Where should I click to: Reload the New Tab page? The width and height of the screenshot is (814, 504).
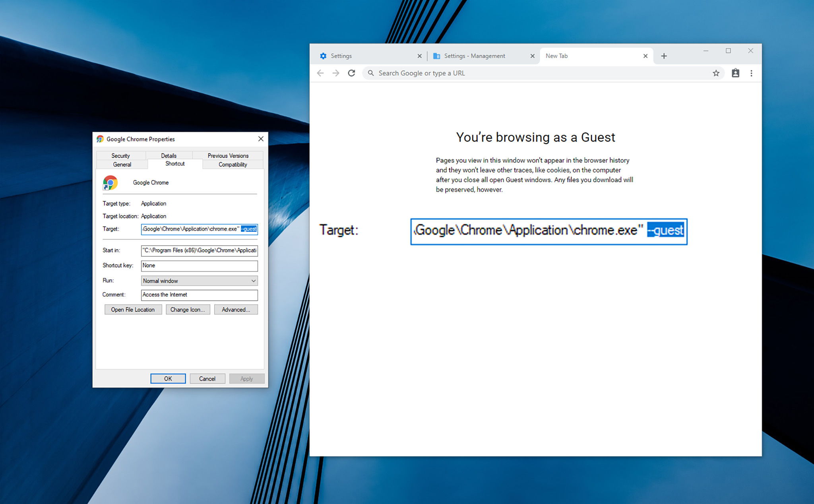pos(351,73)
